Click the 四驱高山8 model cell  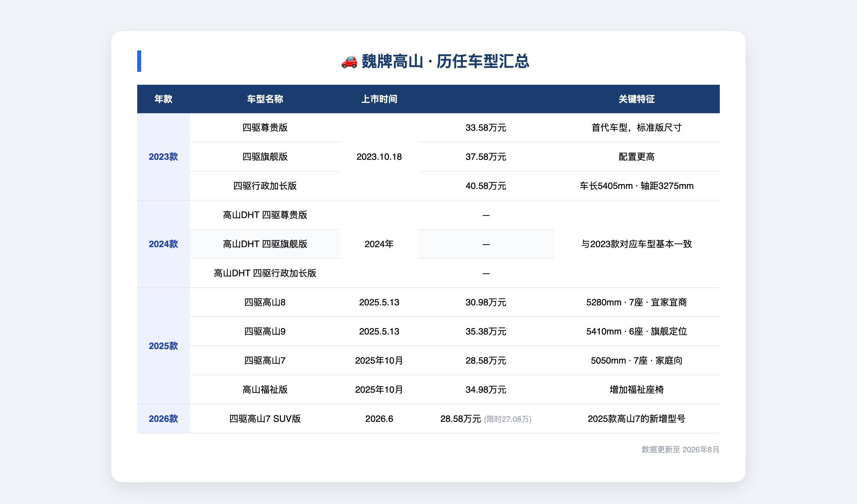click(x=265, y=302)
